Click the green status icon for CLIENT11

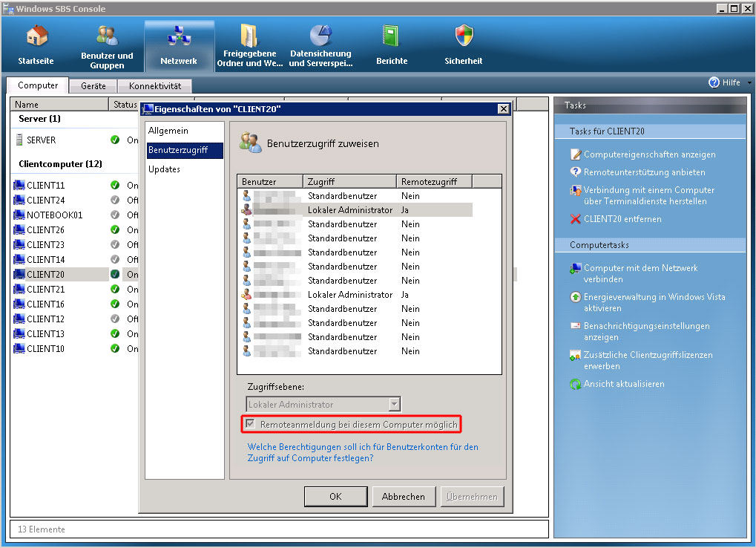pyautogui.click(x=115, y=185)
